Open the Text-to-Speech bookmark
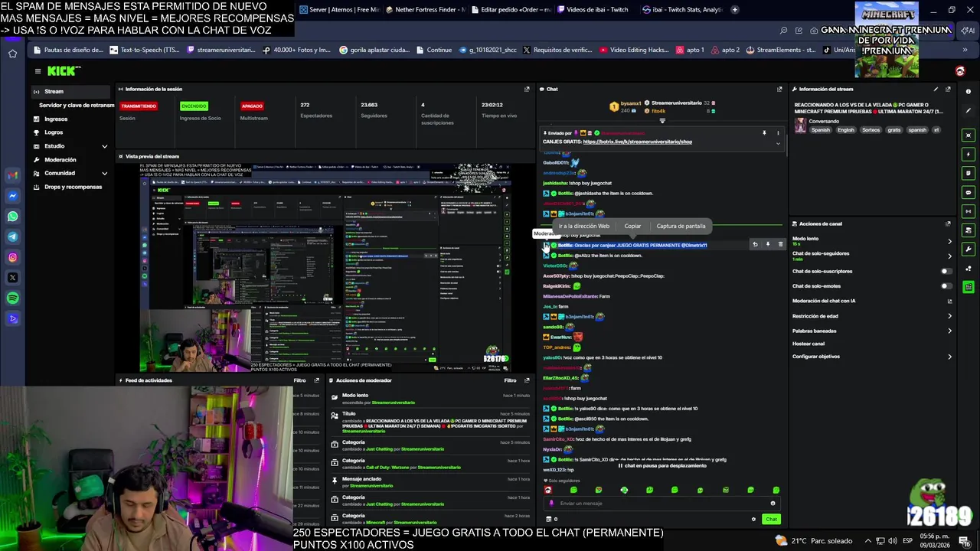Screen dimensions: 980x551 pyautogui.click(x=145, y=50)
